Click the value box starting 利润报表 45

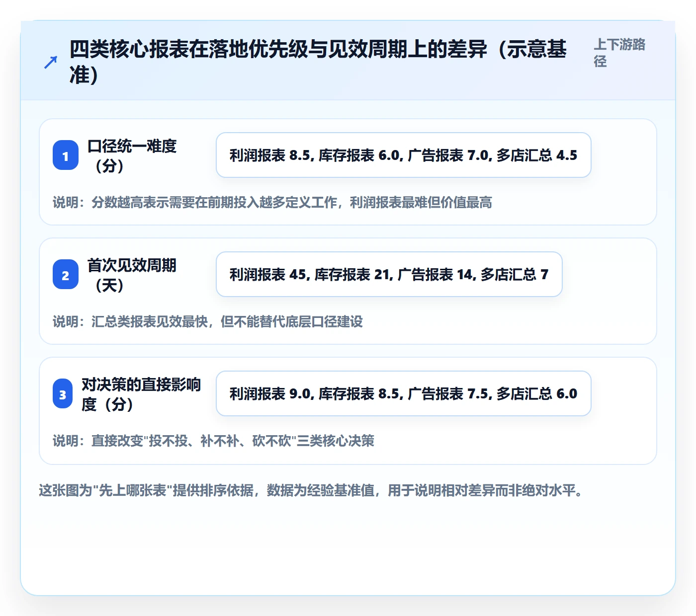coord(389,274)
